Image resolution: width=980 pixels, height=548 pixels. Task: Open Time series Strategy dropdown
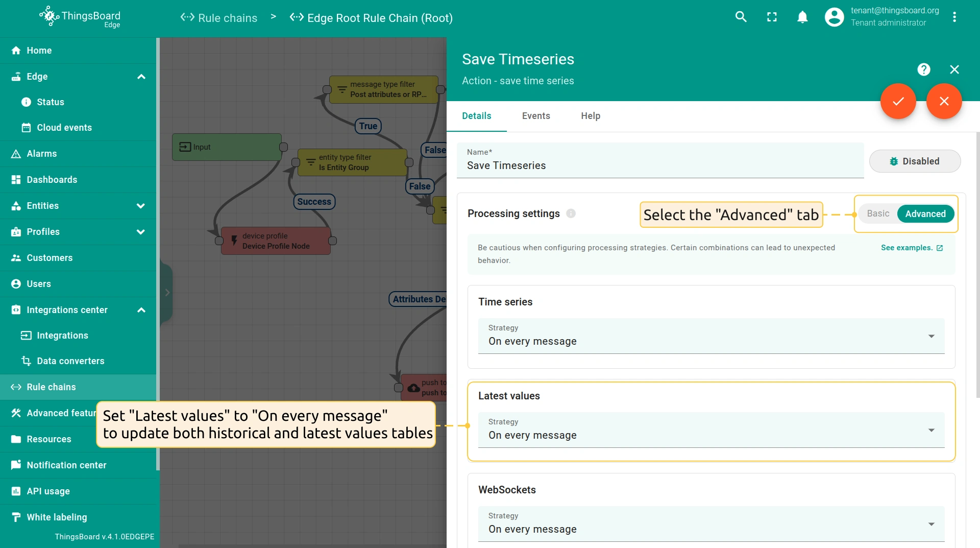[711, 336]
